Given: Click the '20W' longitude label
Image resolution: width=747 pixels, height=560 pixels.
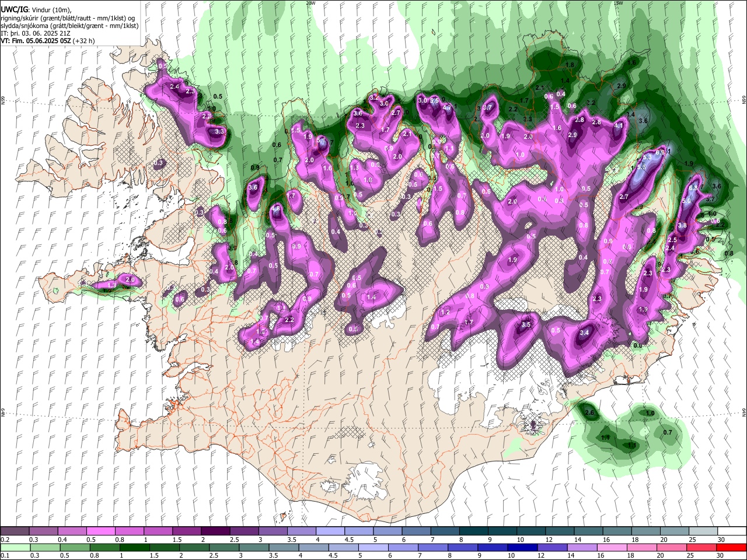Looking at the screenshot, I should pyautogui.click(x=310, y=3).
